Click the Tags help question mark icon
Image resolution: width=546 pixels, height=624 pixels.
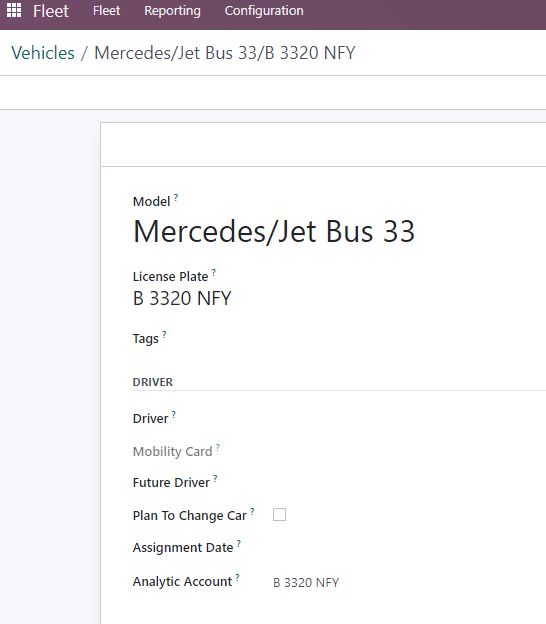(164, 334)
